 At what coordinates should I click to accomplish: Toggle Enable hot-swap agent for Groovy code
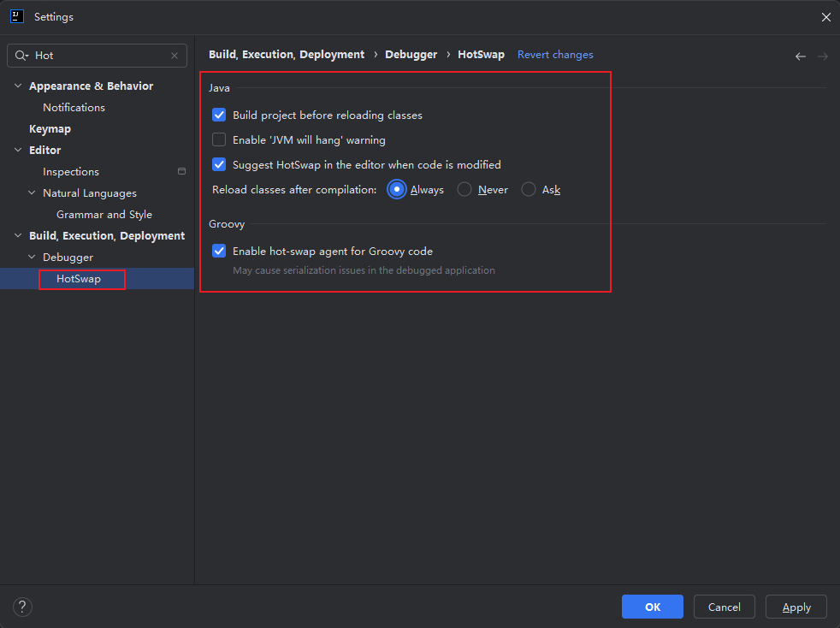point(219,251)
